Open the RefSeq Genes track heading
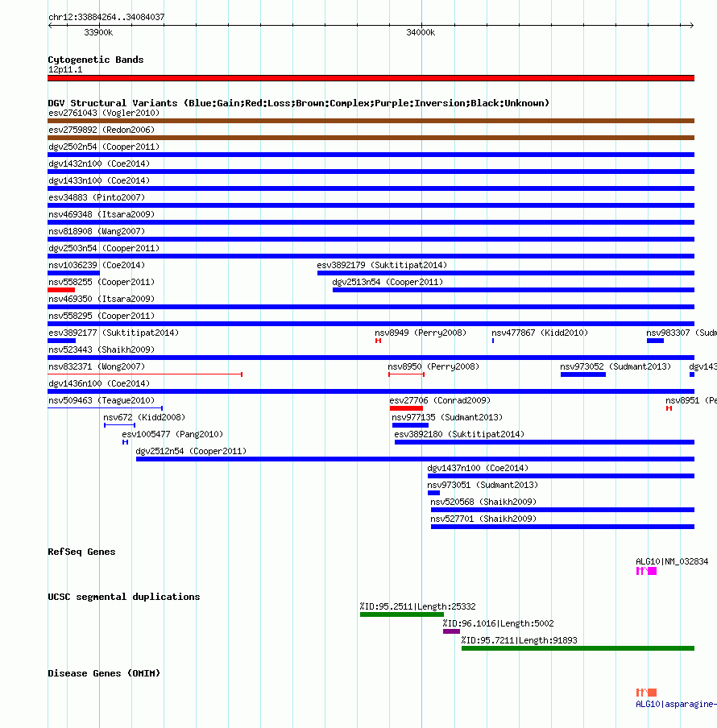This screenshot has height=728, width=717. tap(81, 552)
